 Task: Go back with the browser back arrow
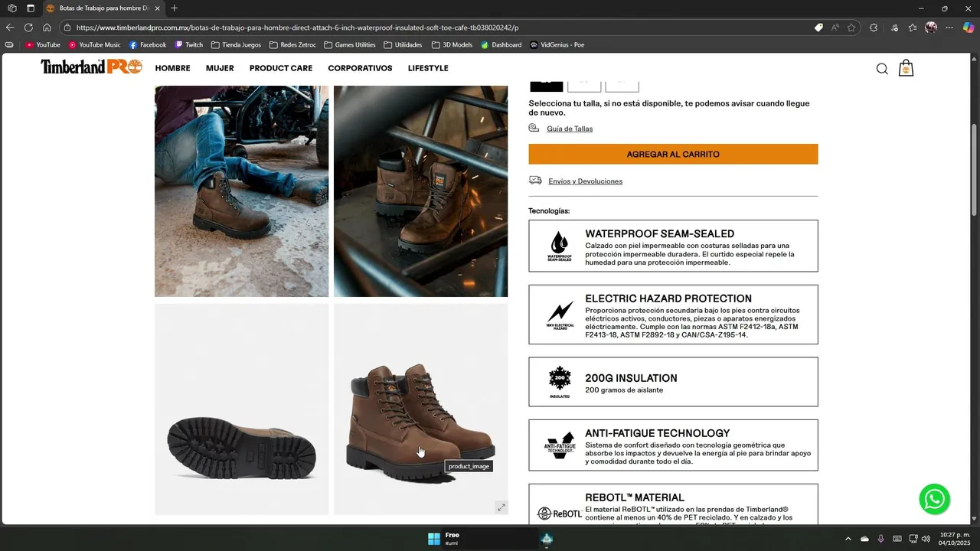[10, 28]
